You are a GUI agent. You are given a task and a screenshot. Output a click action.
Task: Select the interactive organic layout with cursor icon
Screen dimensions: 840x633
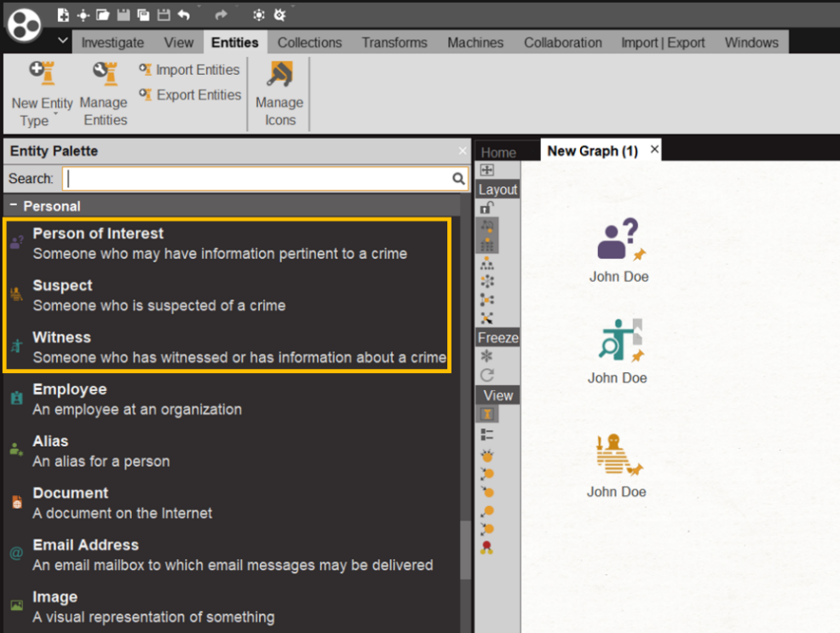pos(487,318)
